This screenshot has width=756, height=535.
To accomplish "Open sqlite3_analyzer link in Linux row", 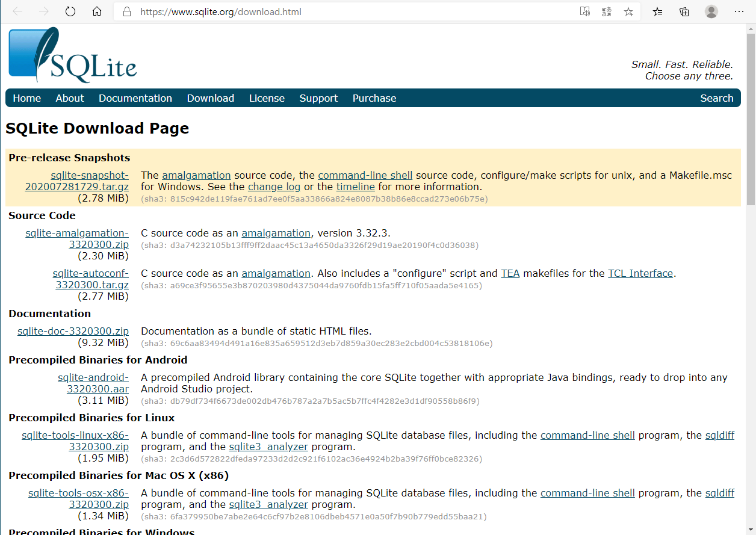I will click(x=268, y=447).
